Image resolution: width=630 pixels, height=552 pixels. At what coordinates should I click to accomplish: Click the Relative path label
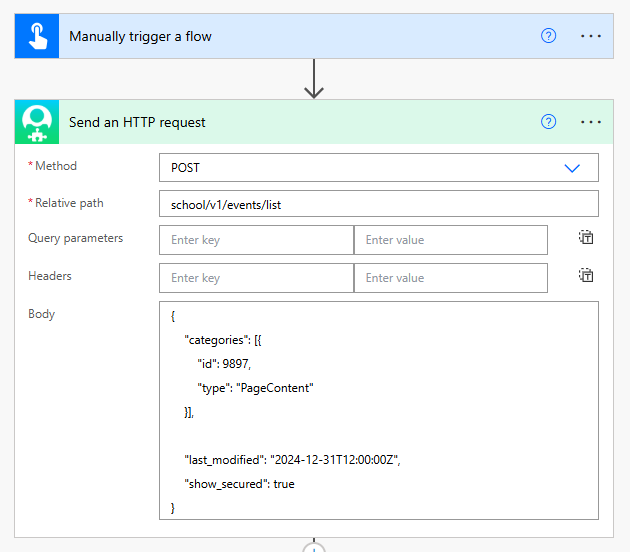click(x=69, y=203)
